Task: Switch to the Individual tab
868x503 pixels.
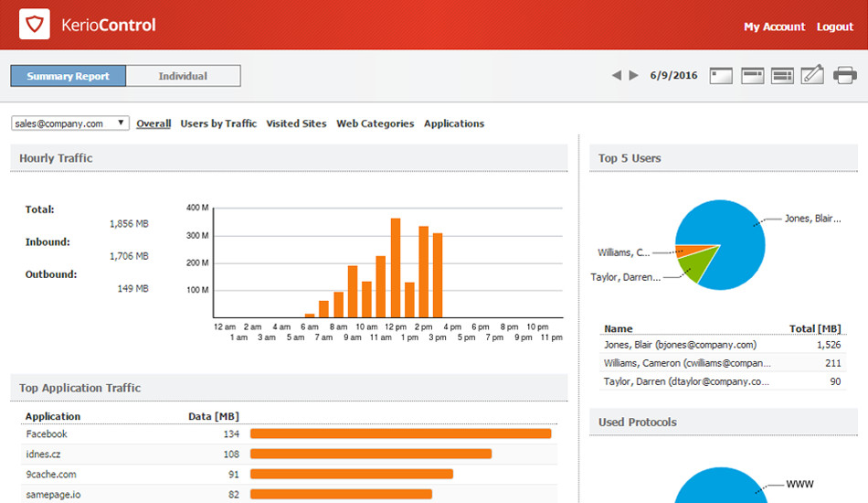Action: tap(184, 76)
